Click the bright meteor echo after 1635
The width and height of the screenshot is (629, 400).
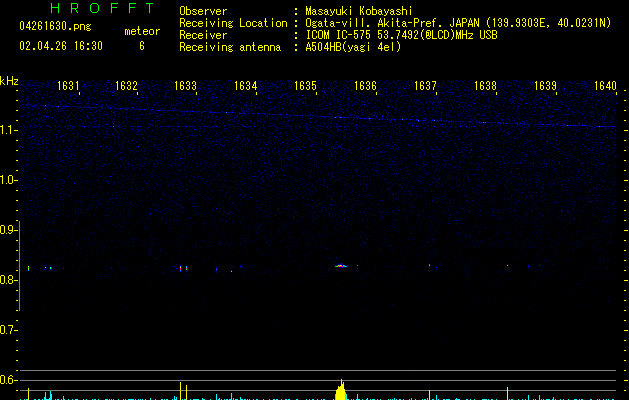pyautogui.click(x=341, y=265)
